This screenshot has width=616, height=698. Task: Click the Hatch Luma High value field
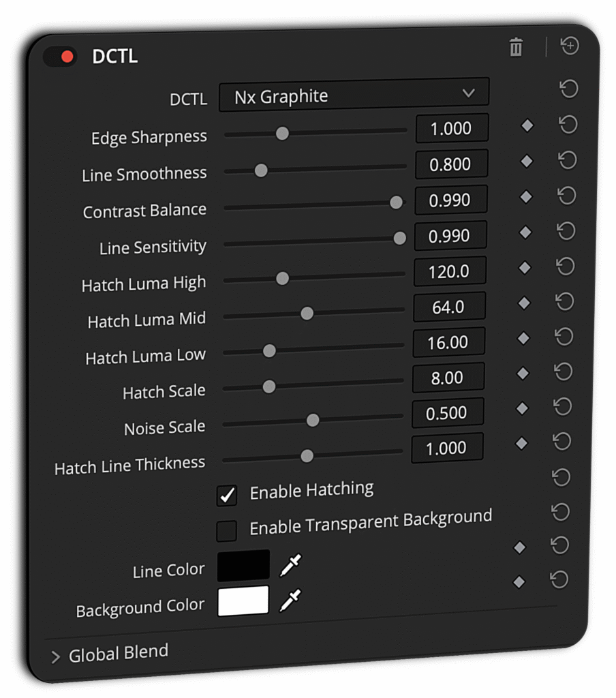tap(450, 270)
